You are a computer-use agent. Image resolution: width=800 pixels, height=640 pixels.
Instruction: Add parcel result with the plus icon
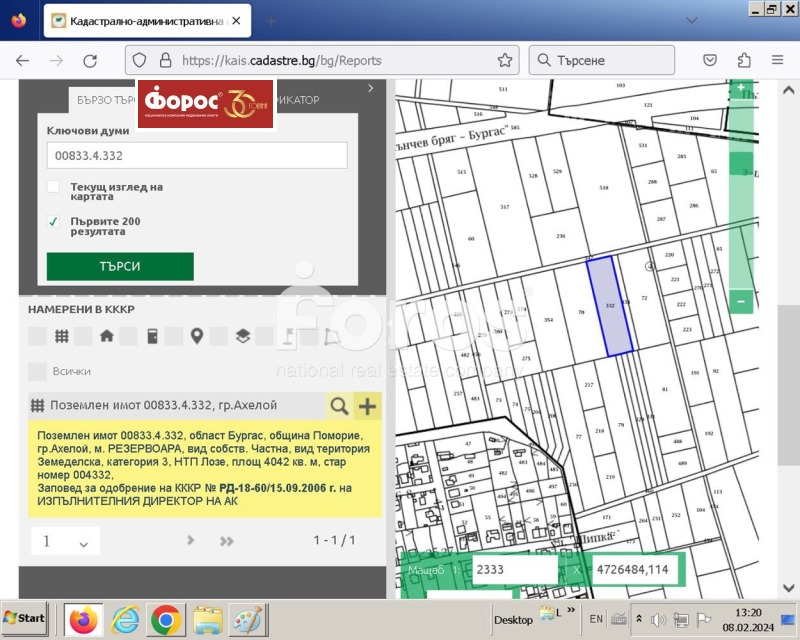coord(368,405)
